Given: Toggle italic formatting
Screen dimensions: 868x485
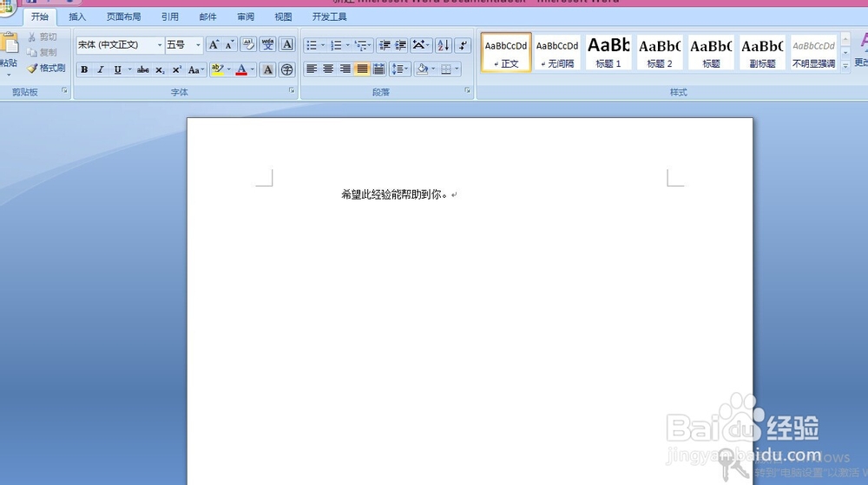Looking at the screenshot, I should tap(101, 69).
